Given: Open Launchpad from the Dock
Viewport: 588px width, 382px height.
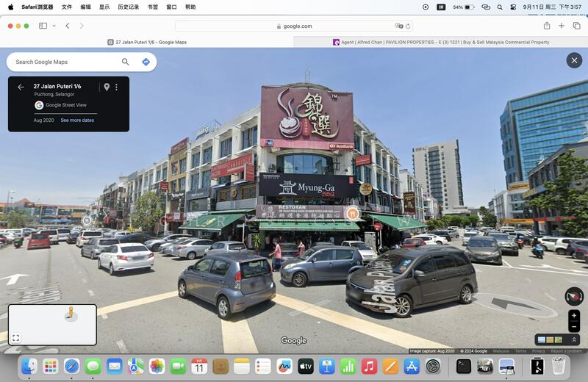Looking at the screenshot, I should [50, 367].
